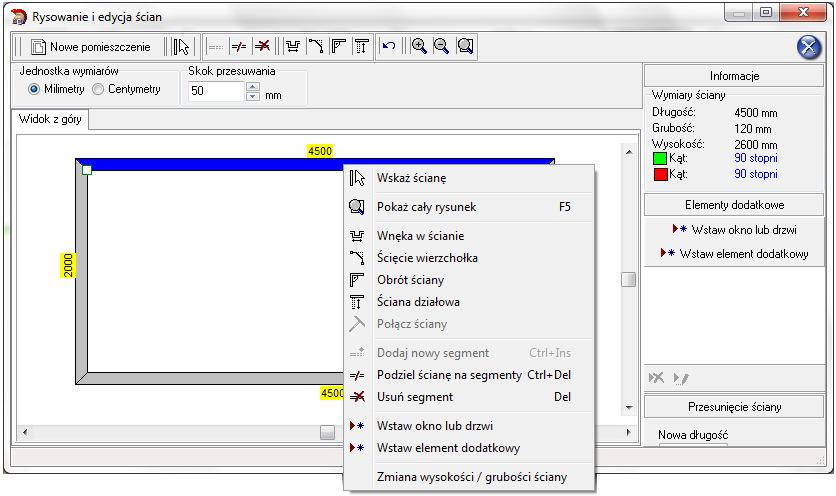The height and width of the screenshot is (496, 836).
Task: Click Wstaw element dodatkowy side link
Action: click(735, 254)
